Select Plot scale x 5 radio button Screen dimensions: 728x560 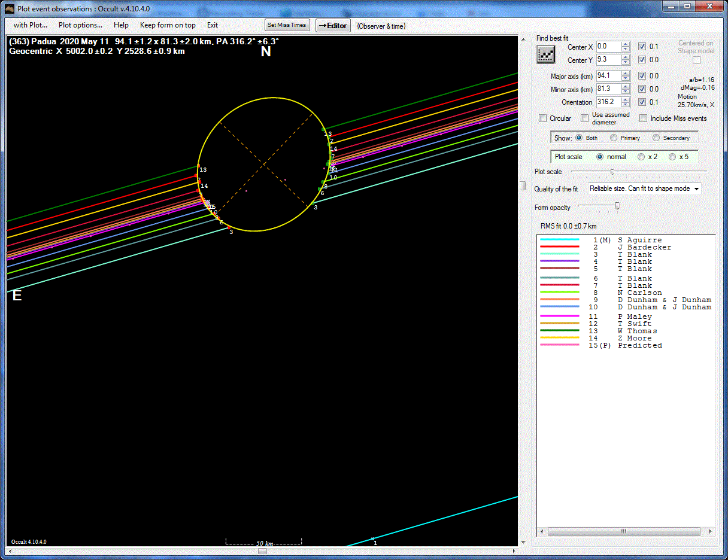pyautogui.click(x=672, y=157)
